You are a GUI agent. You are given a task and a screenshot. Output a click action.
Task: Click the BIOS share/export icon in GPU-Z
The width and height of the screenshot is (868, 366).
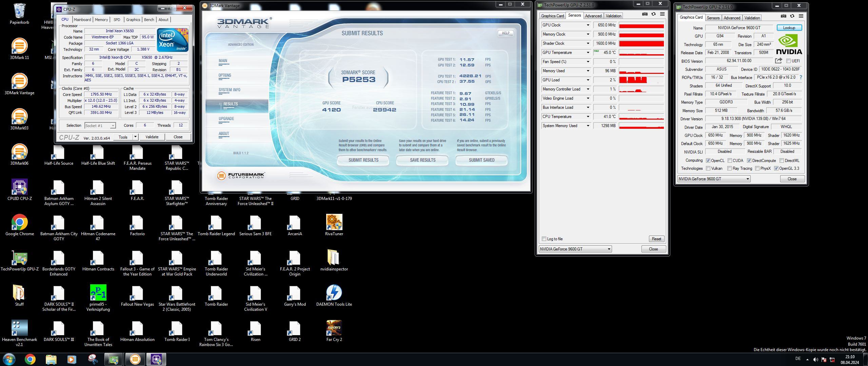point(778,61)
